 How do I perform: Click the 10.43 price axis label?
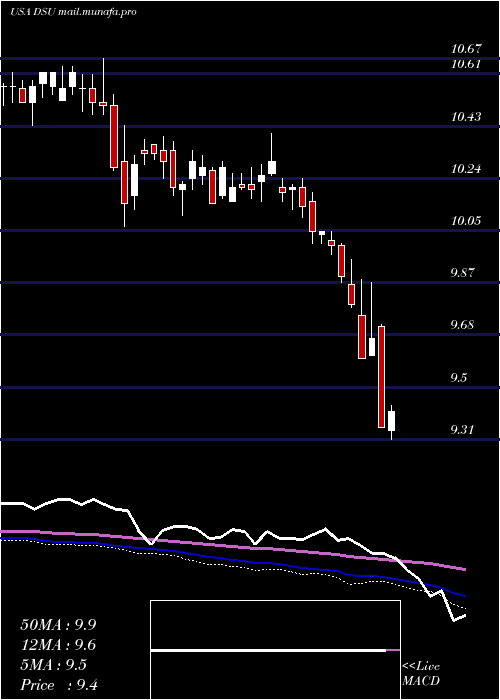tap(466, 117)
